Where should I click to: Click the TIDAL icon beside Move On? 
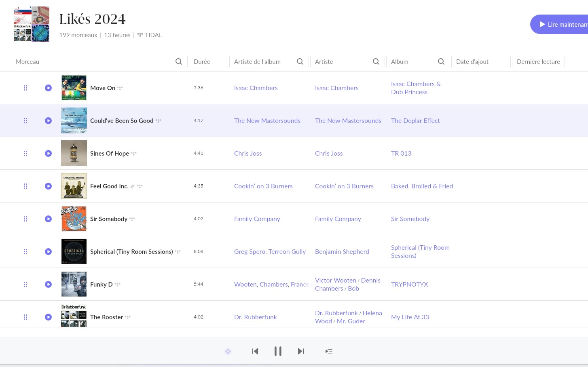click(120, 88)
